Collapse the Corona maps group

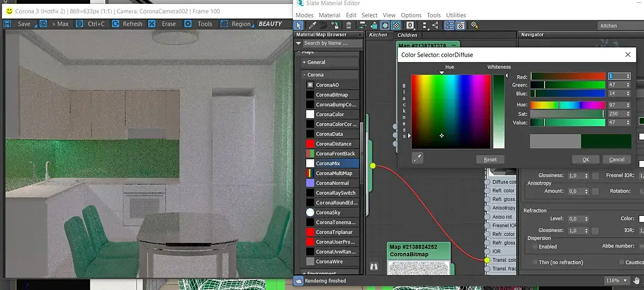pos(305,75)
